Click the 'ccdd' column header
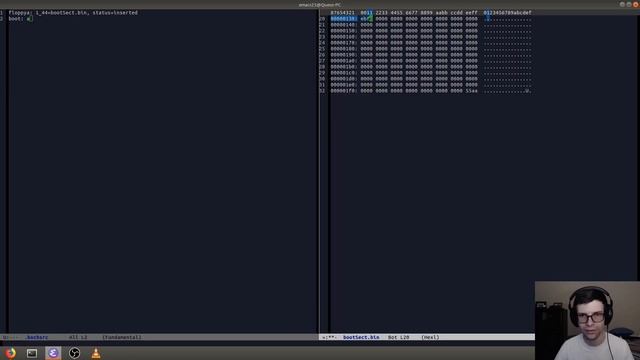The image size is (640, 360). 456,13
